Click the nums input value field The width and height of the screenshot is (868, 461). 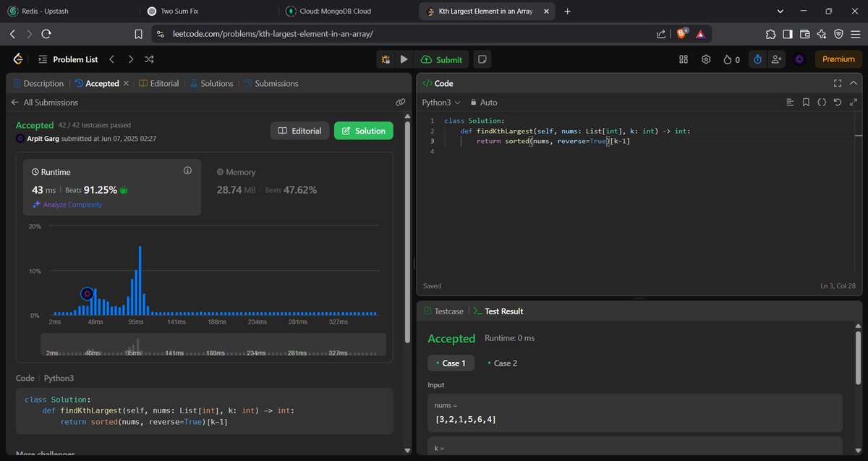[x=635, y=413]
